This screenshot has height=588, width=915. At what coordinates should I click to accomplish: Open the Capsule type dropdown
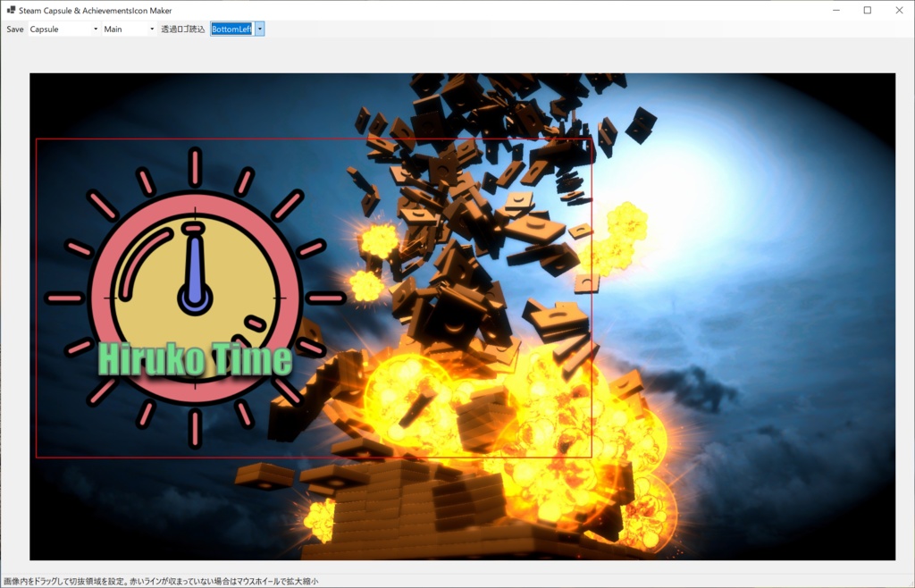point(94,29)
